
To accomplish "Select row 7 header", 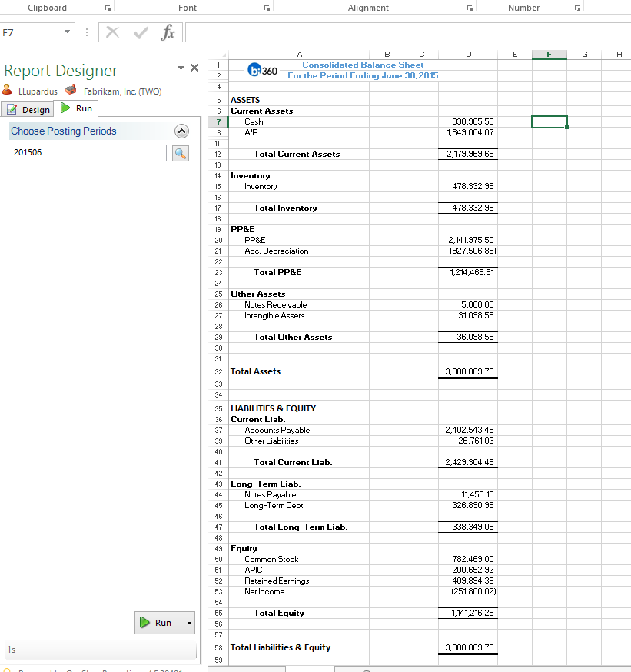I will 218,121.
